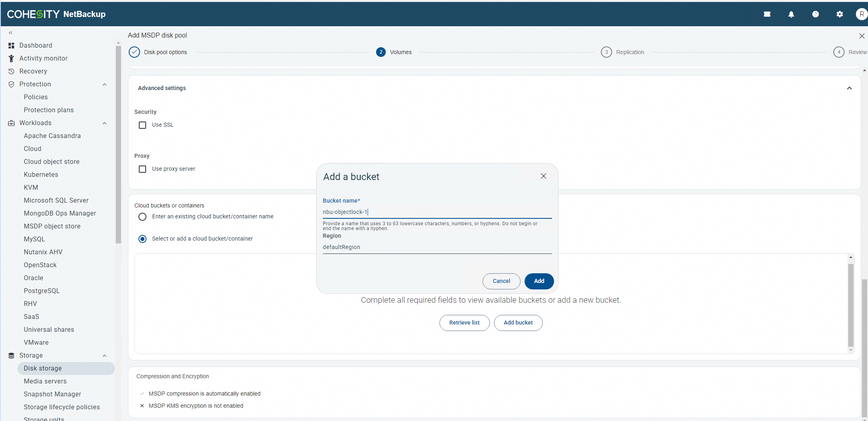Enable the Use SSL checkbox

142,125
